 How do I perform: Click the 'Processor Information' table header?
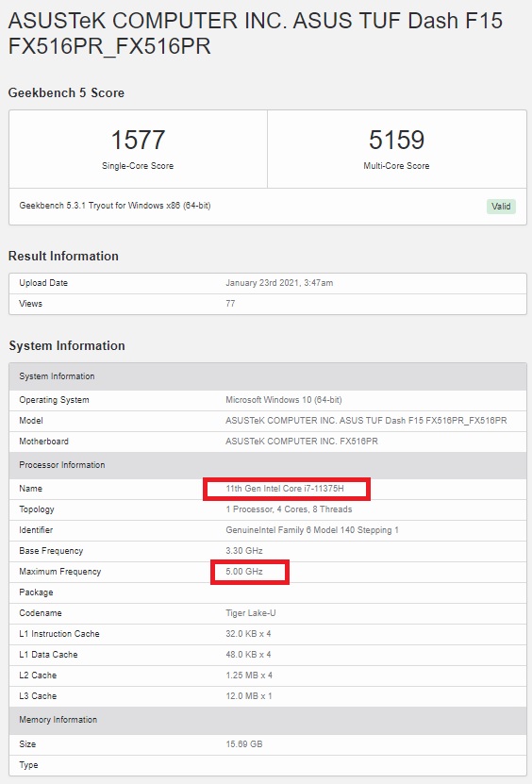click(268, 465)
